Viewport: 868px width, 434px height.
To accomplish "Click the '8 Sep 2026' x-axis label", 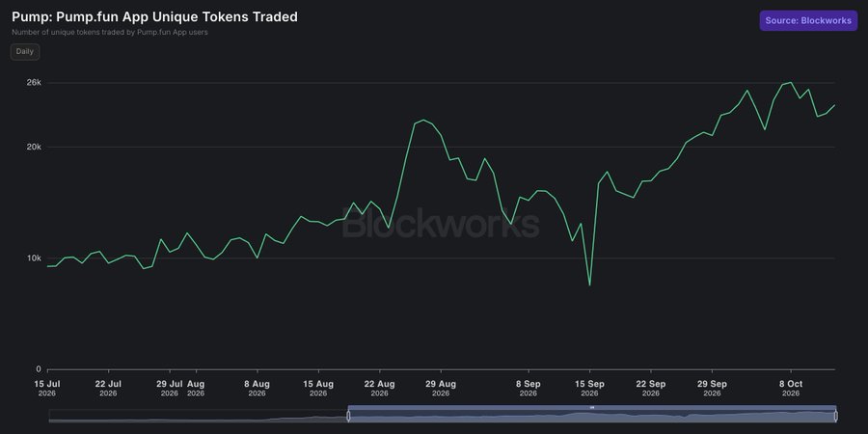I will pyautogui.click(x=529, y=388).
